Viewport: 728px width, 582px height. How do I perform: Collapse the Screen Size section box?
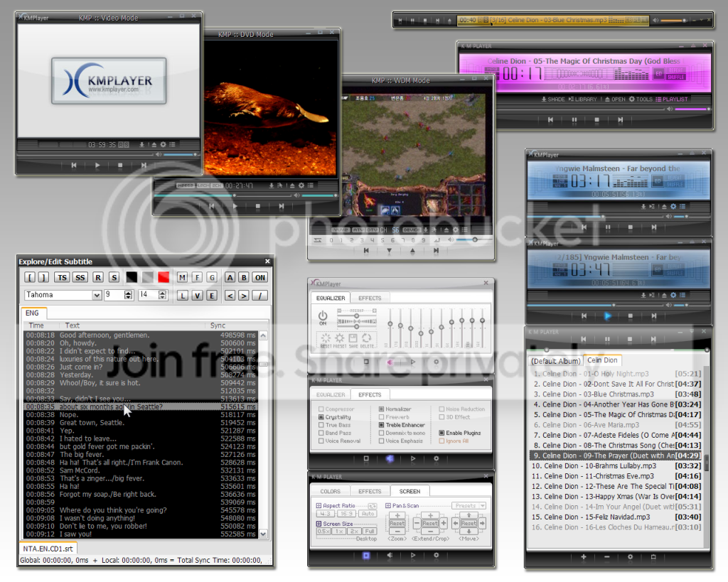319,524
